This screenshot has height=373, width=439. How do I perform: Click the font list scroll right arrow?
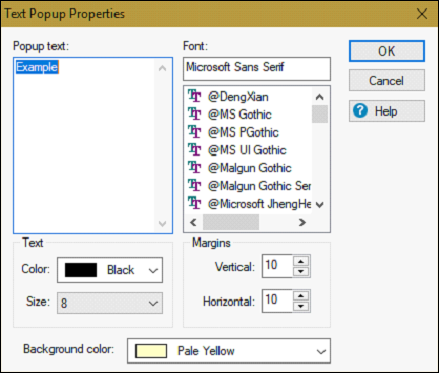click(302, 222)
